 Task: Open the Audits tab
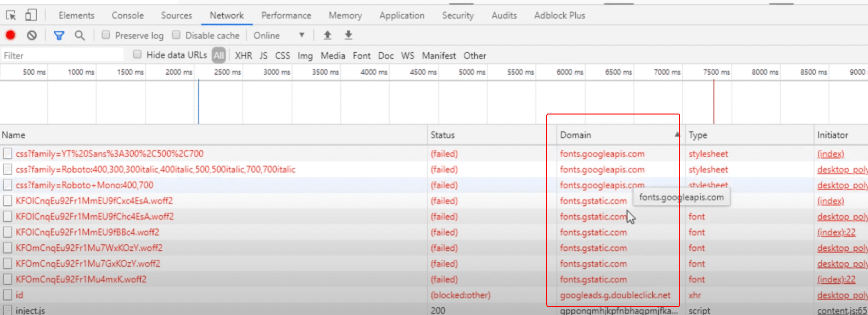504,15
